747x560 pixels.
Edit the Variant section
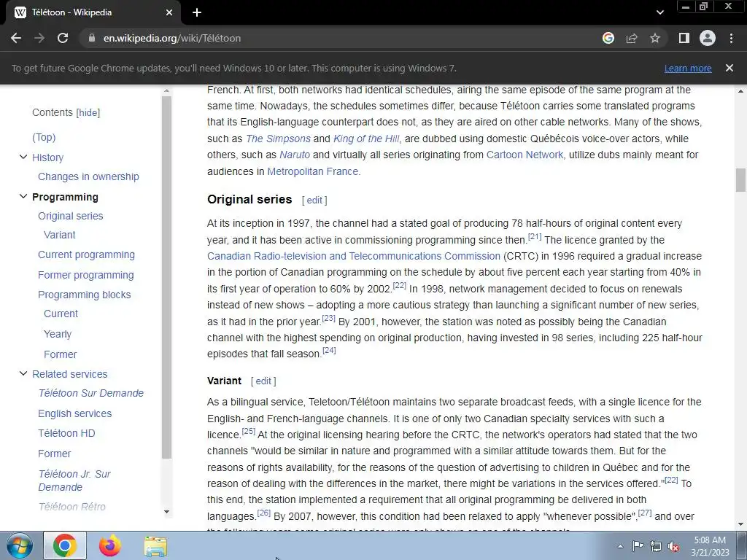point(263,381)
